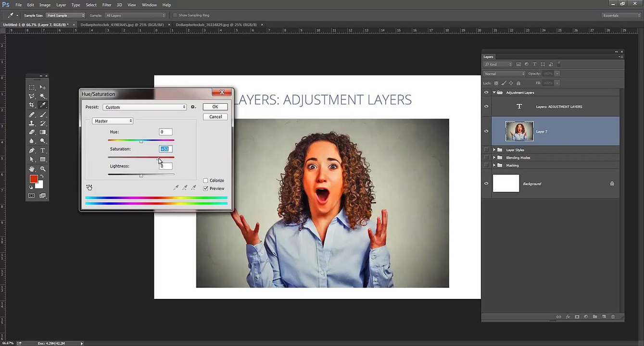Open the Layer menu
This screenshot has width=644, height=346.
point(61,5)
